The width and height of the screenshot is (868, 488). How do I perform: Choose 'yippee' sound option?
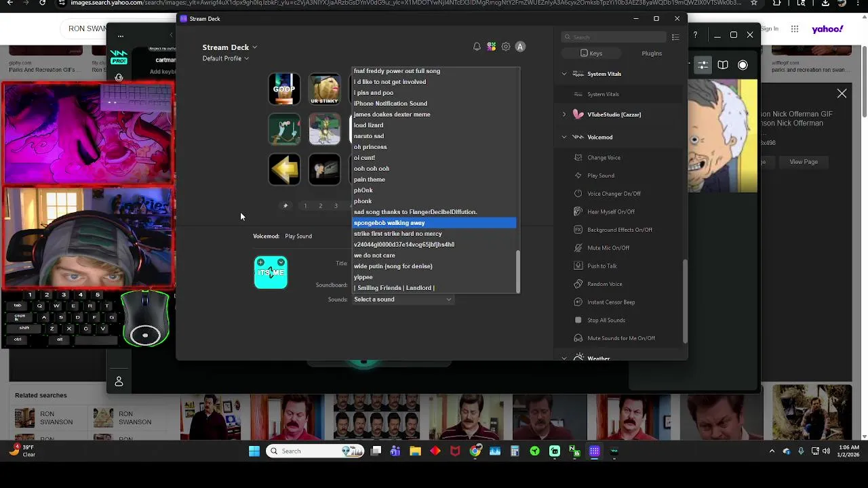click(434, 277)
